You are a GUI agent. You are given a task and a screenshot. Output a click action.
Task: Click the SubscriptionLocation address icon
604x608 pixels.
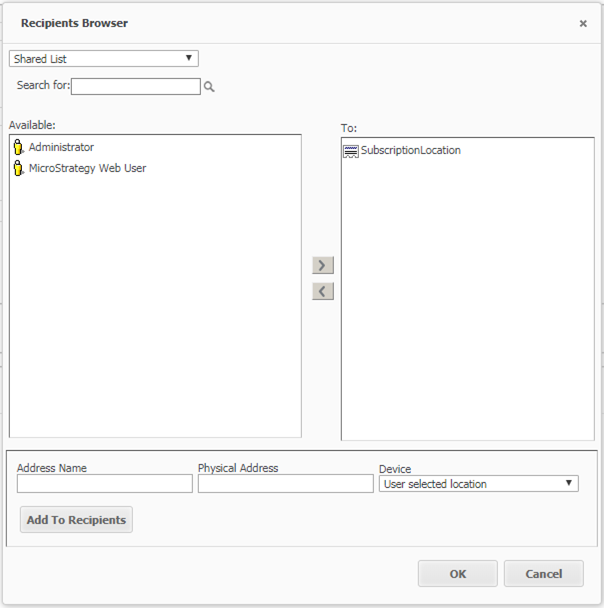pos(350,151)
